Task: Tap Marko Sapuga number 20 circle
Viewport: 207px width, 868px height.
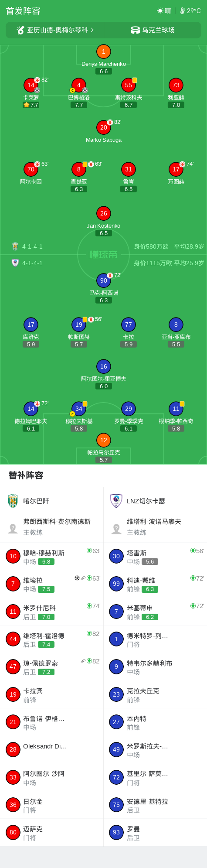Action: pos(104,127)
